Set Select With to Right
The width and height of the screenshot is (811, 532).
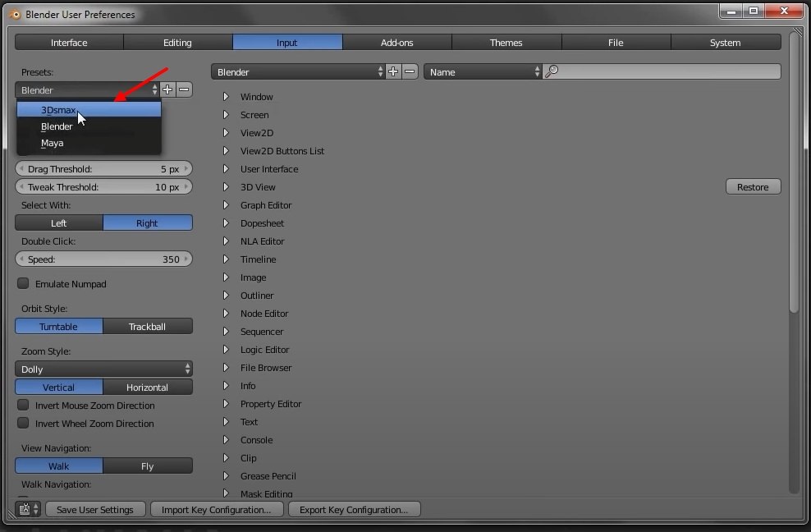[x=148, y=223]
